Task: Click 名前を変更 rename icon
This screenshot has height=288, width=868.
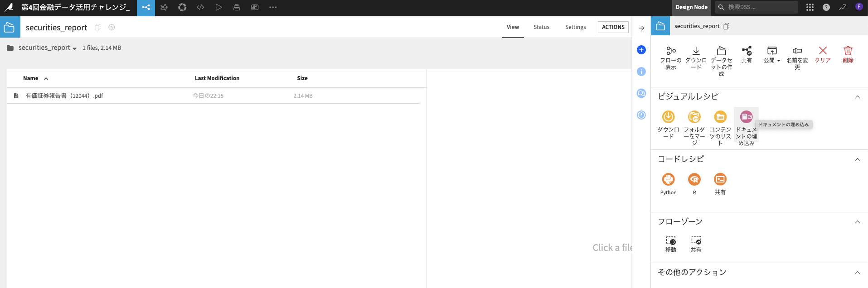Action: (797, 51)
